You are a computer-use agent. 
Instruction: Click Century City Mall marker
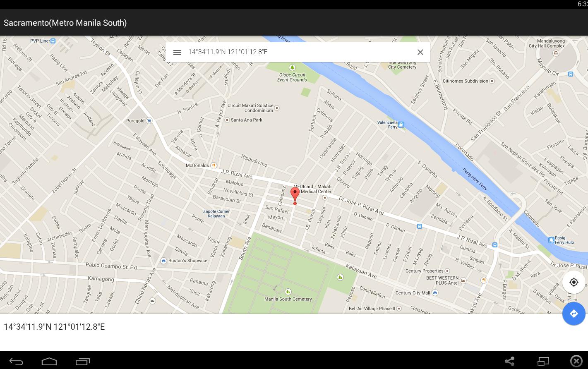[x=434, y=292]
